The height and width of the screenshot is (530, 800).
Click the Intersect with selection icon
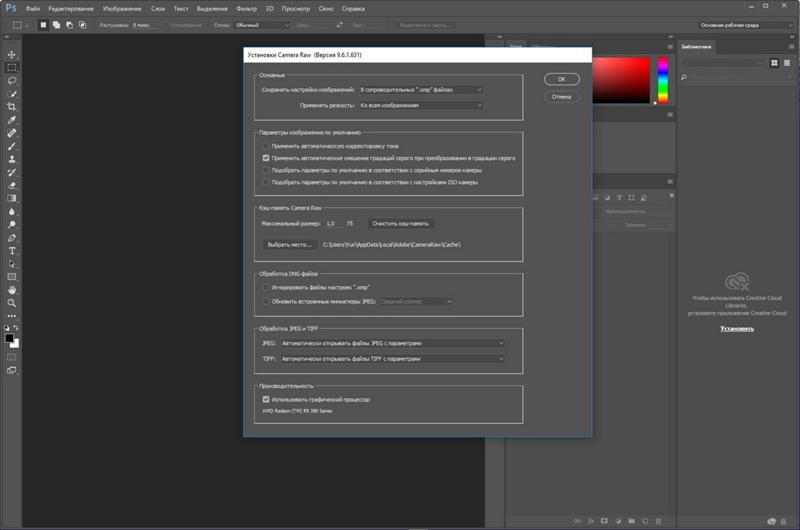pos(83,25)
